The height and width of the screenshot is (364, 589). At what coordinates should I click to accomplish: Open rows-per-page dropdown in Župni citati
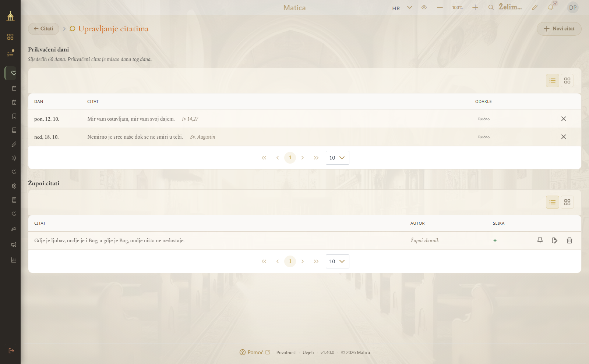338,261
